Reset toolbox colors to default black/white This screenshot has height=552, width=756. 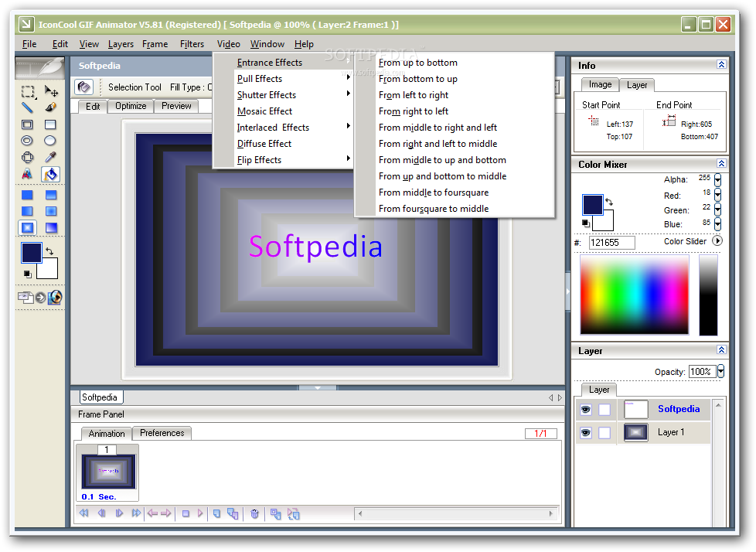point(28,274)
